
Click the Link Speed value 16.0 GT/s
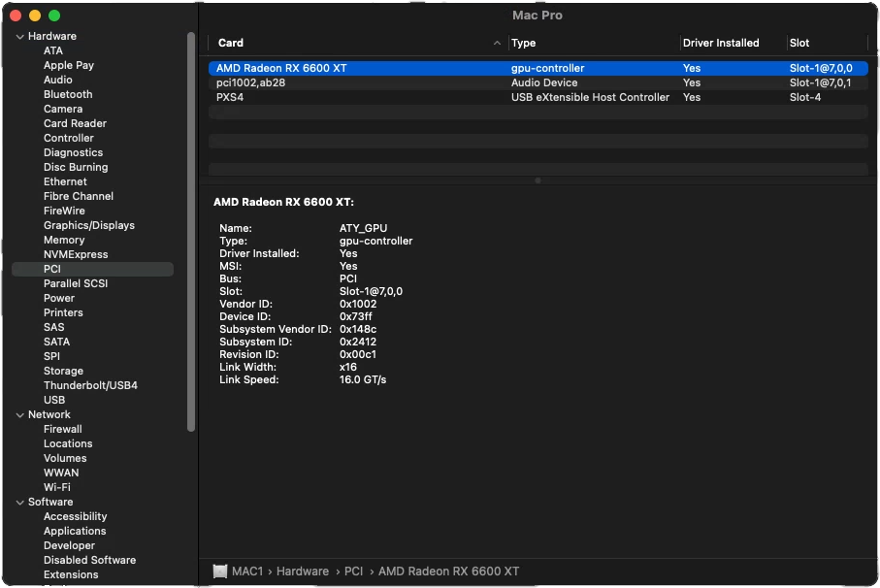[363, 379]
